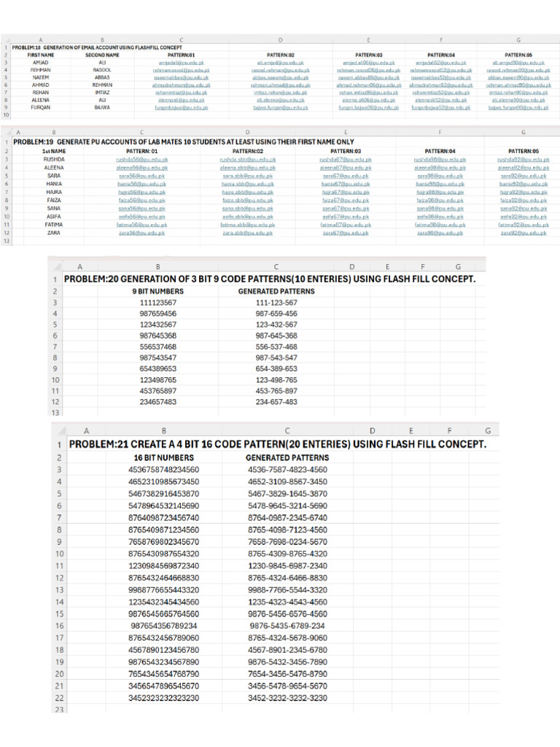Click the cell containing 3452323232323230

[164, 698]
